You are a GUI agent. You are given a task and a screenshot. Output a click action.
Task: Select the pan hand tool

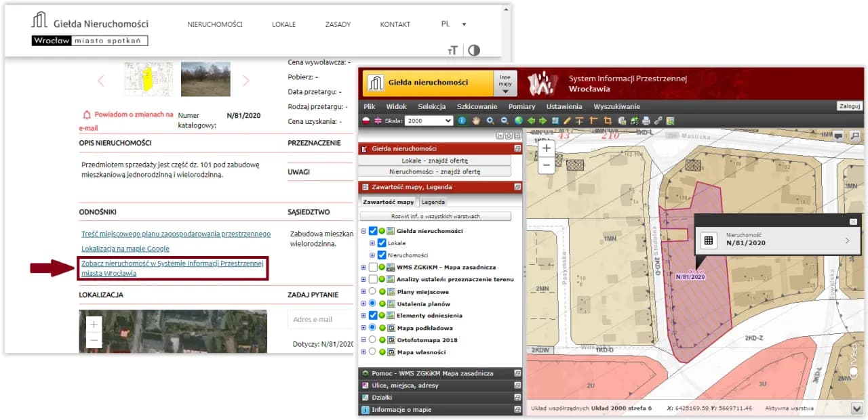tap(476, 121)
